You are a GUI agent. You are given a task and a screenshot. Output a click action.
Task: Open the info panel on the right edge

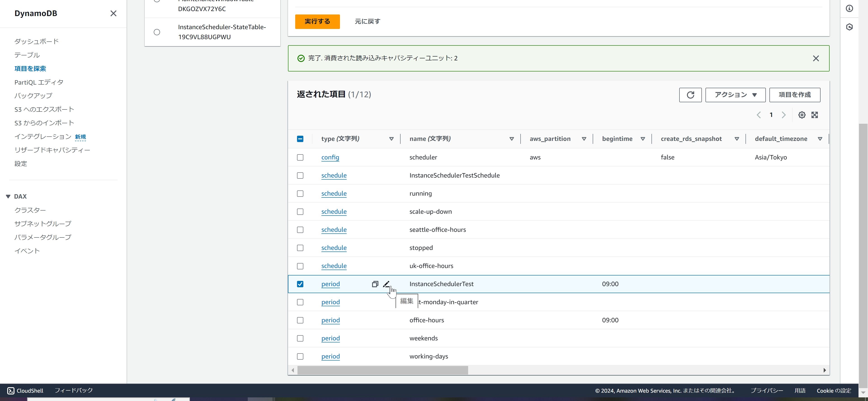(x=849, y=8)
